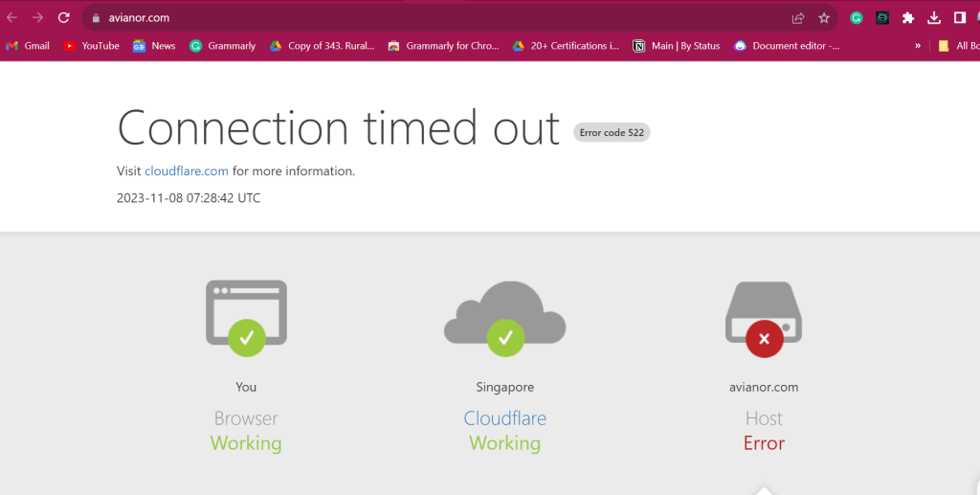Reload the avianor.com page
Image resolution: width=980 pixels, height=495 pixels.
click(x=64, y=17)
